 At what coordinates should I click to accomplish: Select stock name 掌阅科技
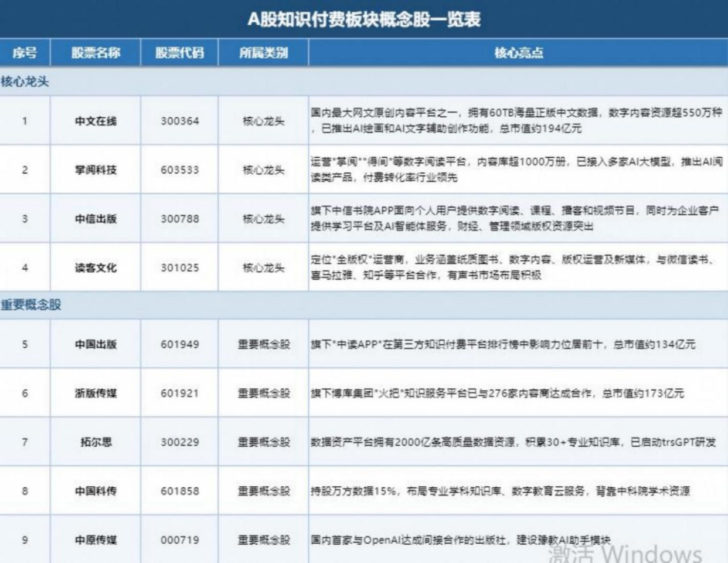pos(96,169)
